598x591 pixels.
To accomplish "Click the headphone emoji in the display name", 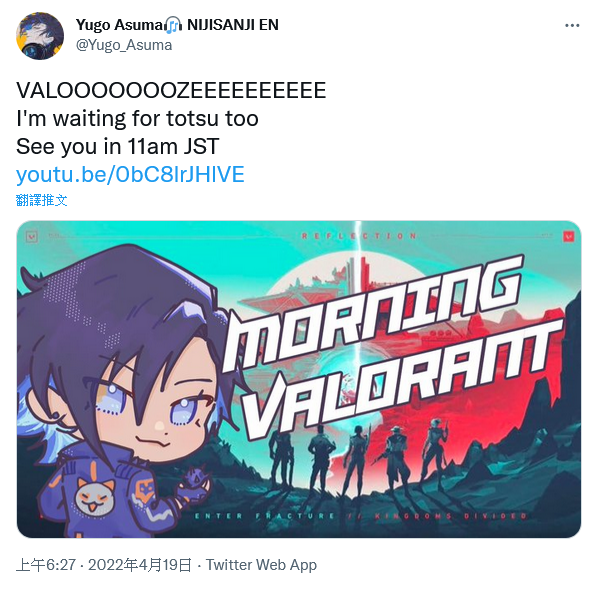I will point(174,25).
